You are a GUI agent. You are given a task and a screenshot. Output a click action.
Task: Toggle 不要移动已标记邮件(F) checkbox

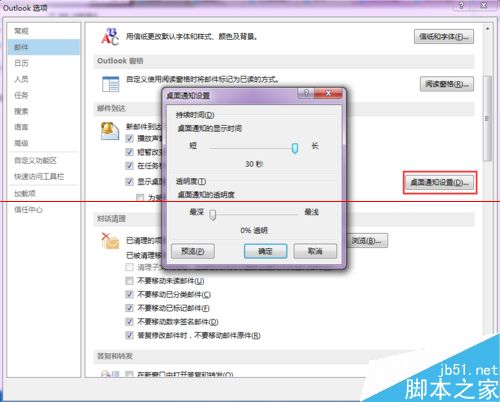pyautogui.click(x=129, y=308)
